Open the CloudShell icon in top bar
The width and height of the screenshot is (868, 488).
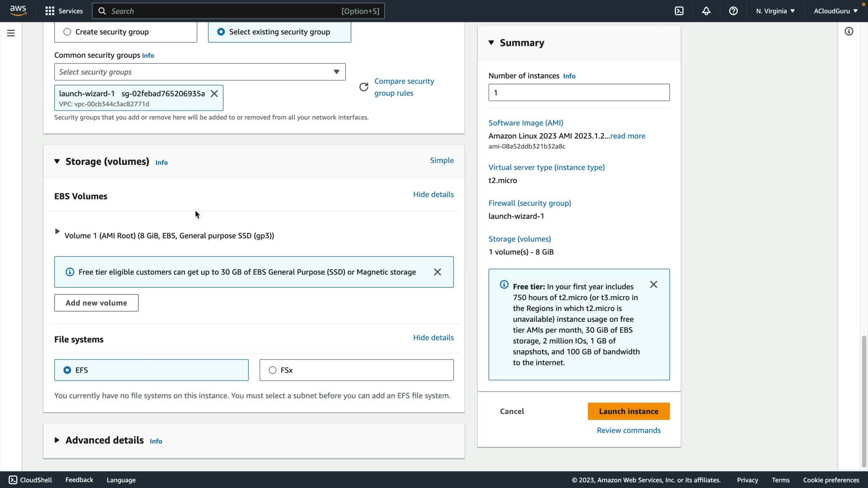pos(679,11)
